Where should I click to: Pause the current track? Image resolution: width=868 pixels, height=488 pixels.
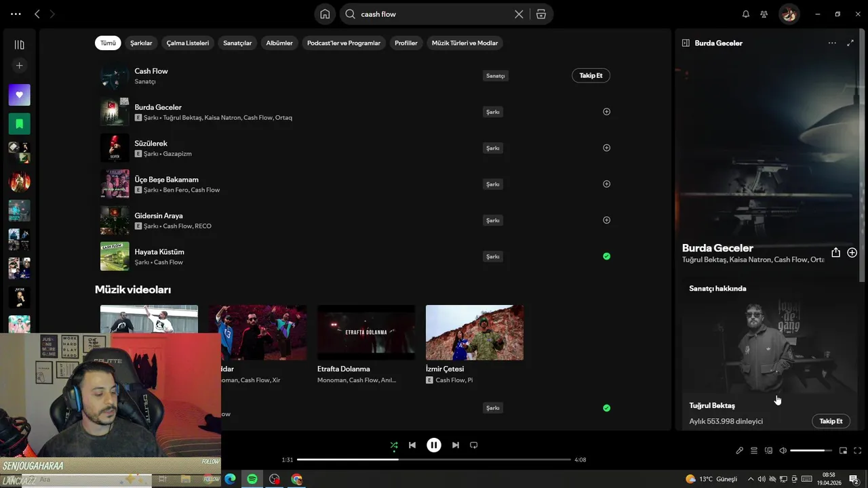coord(434,445)
